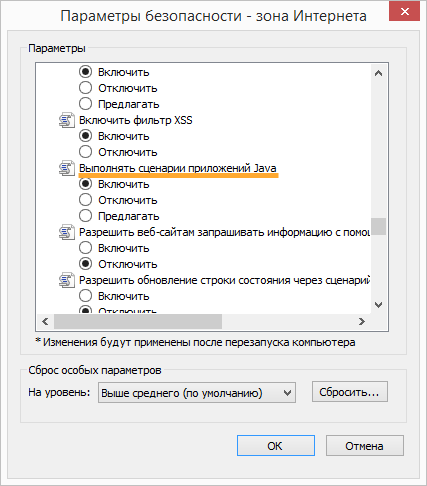Close the security settings dialog
Viewport: 427px width, 486px height.
coord(404,12)
